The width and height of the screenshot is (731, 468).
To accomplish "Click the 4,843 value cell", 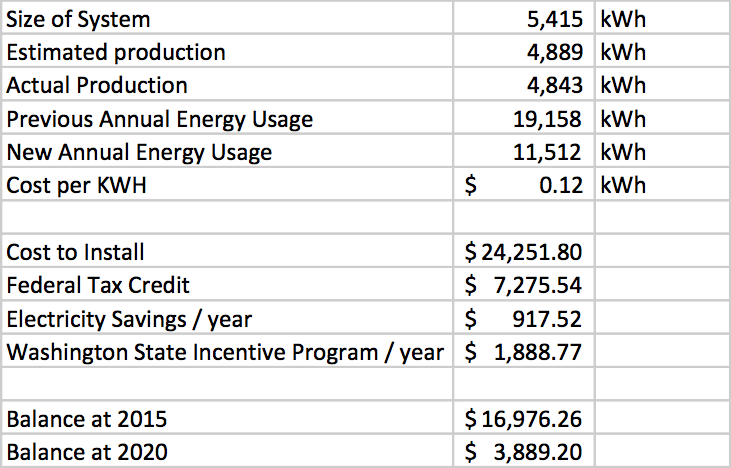I will pyautogui.click(x=524, y=84).
